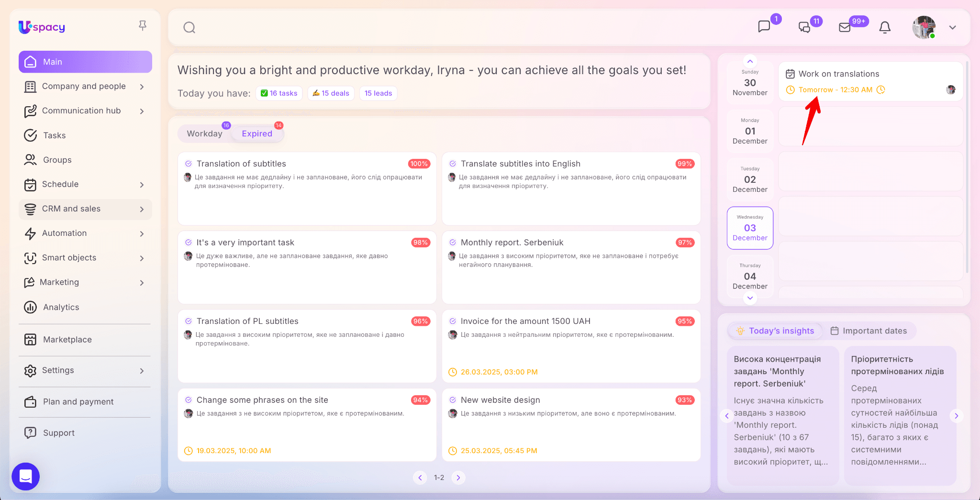
Task: Go to next page of expired tasks
Action: [x=458, y=478]
